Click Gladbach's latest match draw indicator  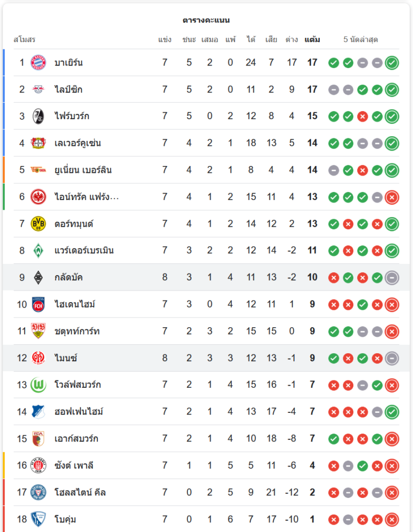392,277
